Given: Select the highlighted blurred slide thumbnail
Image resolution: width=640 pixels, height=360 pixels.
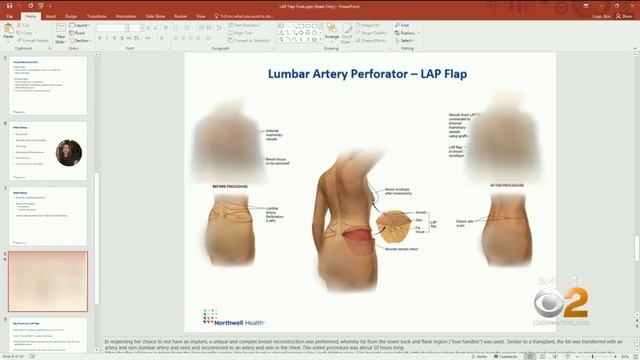Looking at the screenshot, I should coord(48,282).
